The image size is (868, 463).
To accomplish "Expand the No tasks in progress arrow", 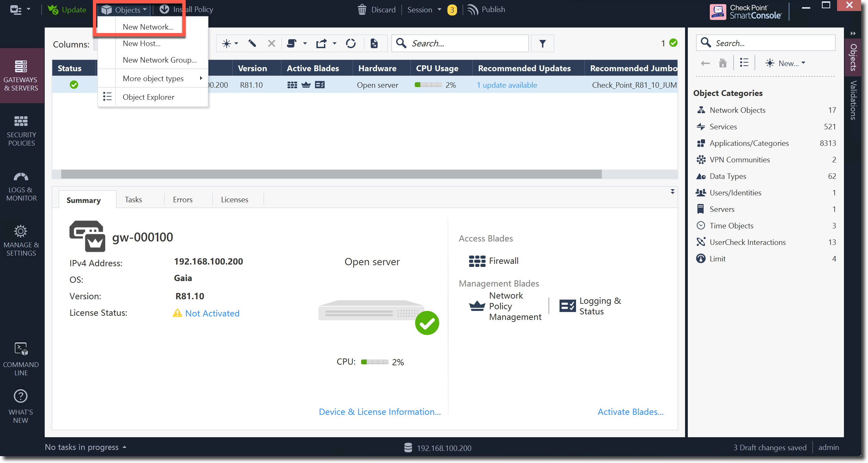I will tap(124, 447).
